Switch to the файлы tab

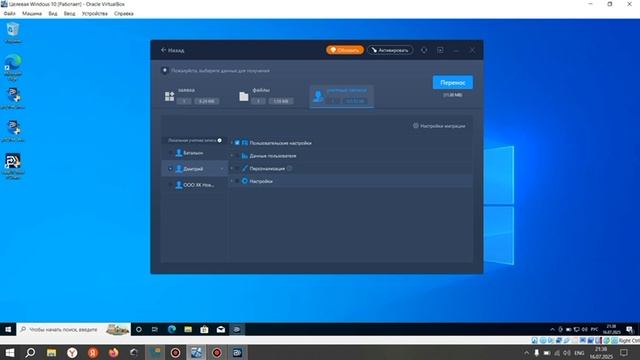pyautogui.click(x=266, y=96)
